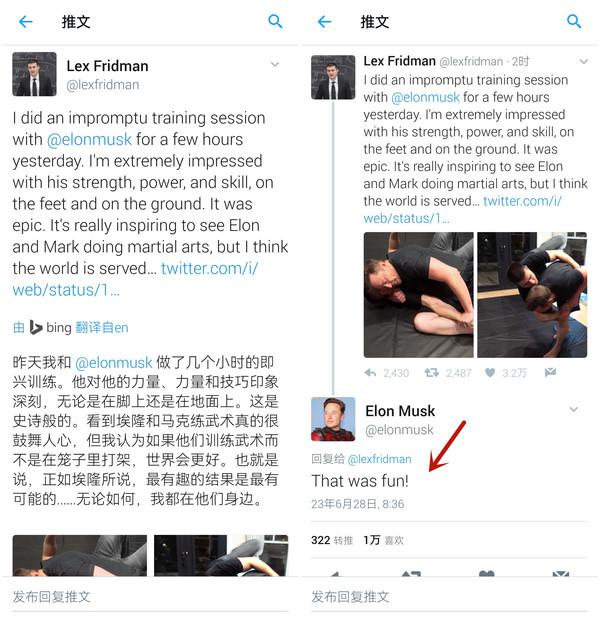View the 322 转推 retweets list
Image resolution: width=600 pixels, height=618 pixels.
tap(332, 540)
